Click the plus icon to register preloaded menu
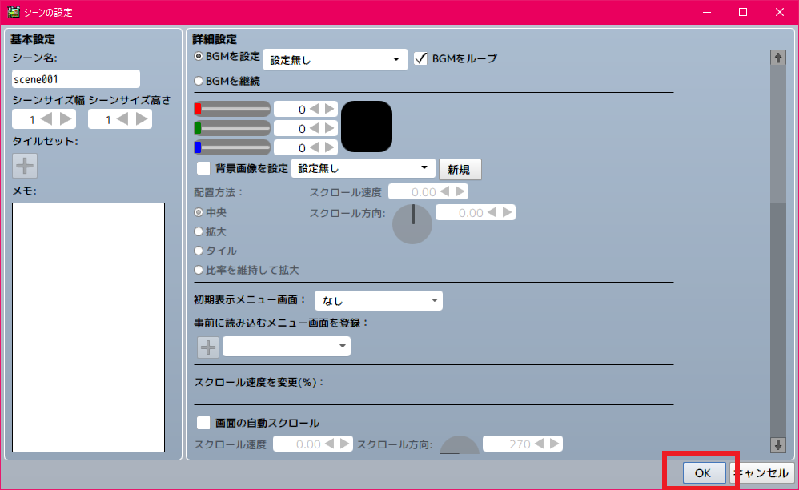 tap(208, 347)
